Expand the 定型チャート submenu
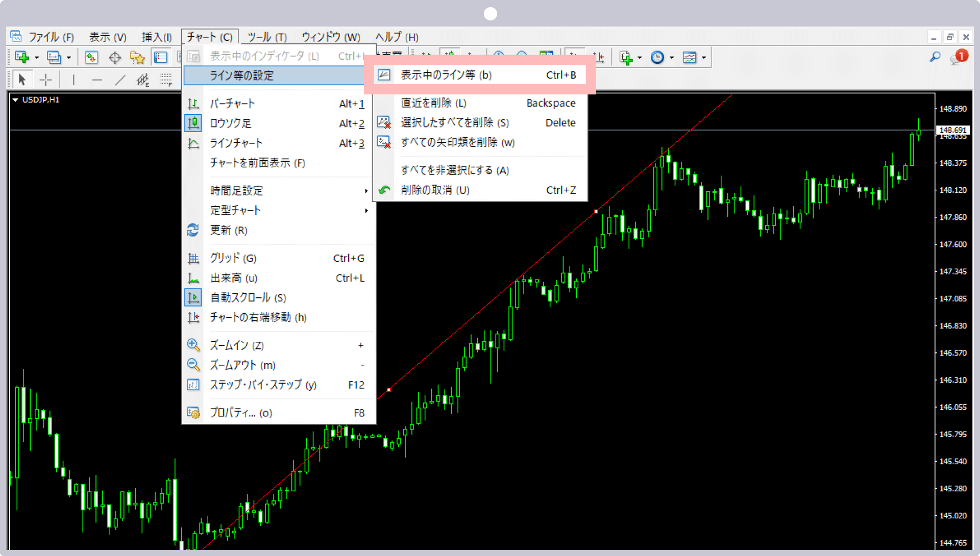This screenshot has width=980, height=556. pyautogui.click(x=279, y=210)
